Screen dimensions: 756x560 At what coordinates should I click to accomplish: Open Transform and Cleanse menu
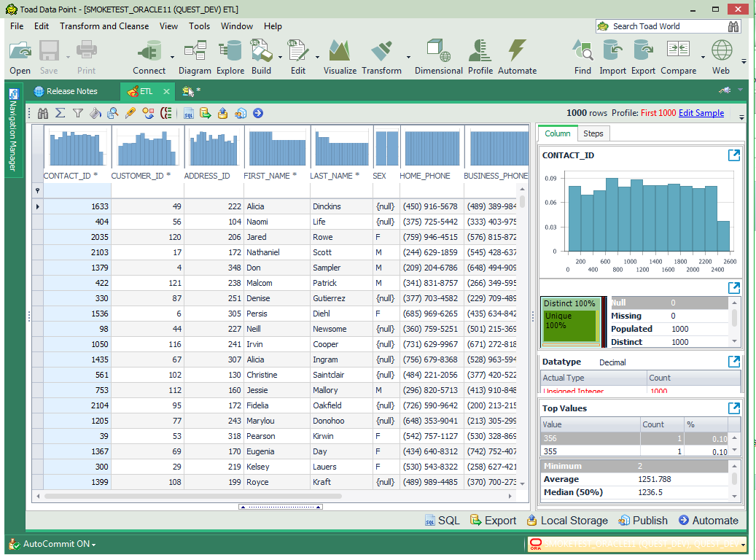pyautogui.click(x=104, y=26)
